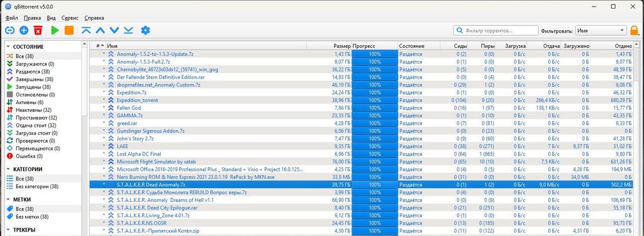Select the Anomaly-1.5.3-Full.2.7z torrent
Screen dimensions: 644x236
pos(362,62)
